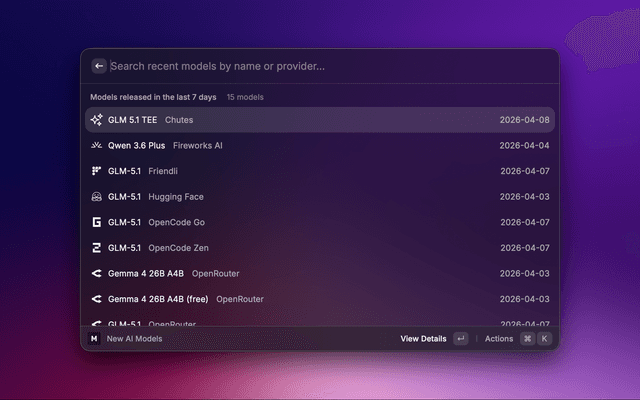Screen dimensions: 640x400
Task: Open the Actions menu
Action: point(498,339)
